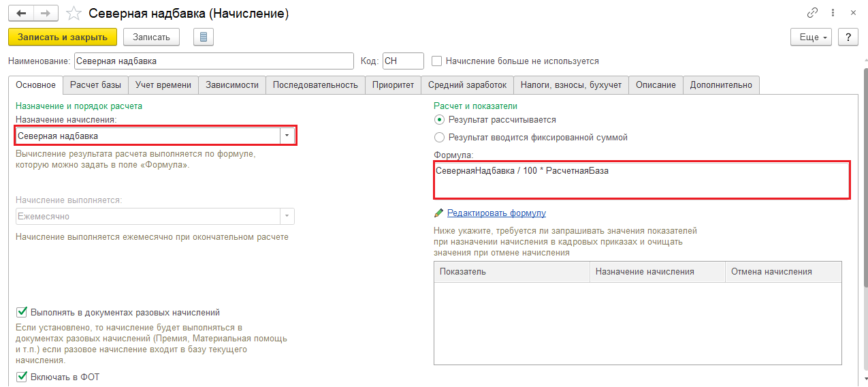This screenshot has width=868, height=387.
Task: Select 'Результат вводится фиксированной суммой' radio option
Action: tap(440, 138)
